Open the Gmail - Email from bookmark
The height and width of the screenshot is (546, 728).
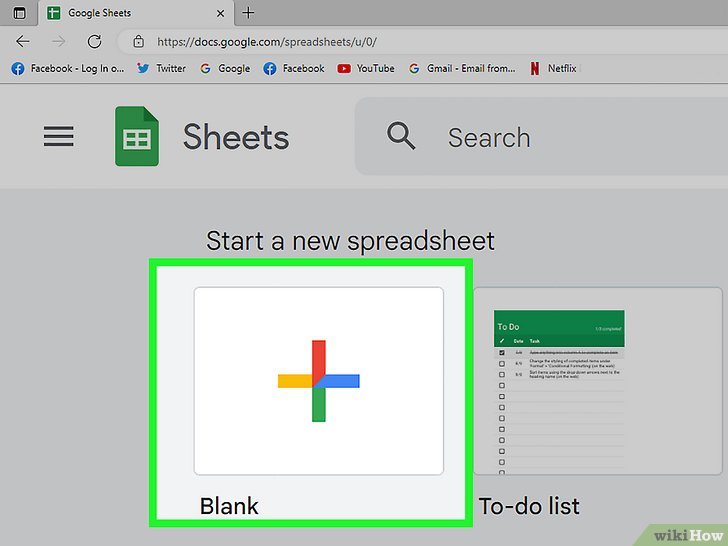(x=462, y=69)
